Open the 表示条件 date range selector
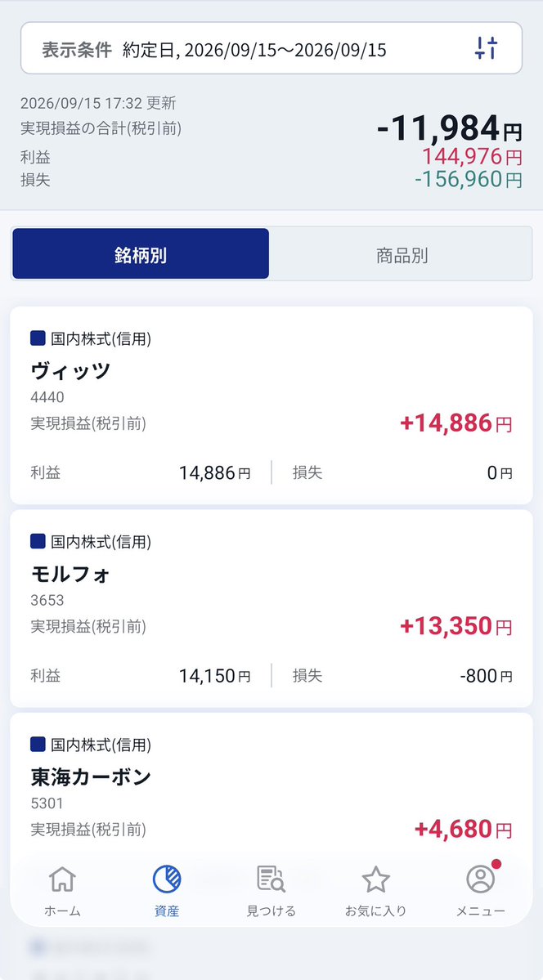 coord(271,48)
